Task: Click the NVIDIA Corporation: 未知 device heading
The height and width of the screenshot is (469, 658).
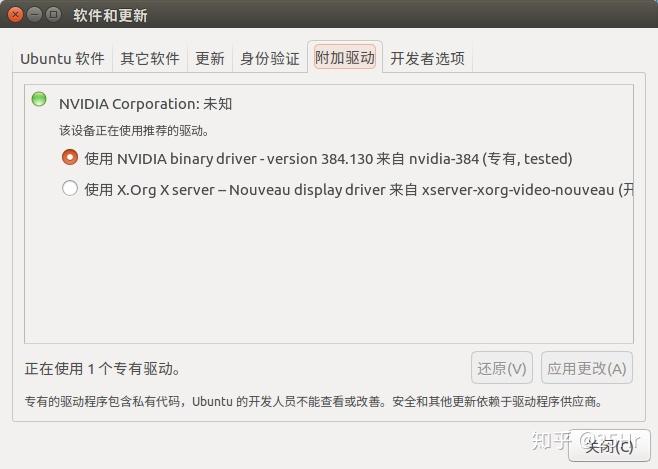Action: coord(146,104)
